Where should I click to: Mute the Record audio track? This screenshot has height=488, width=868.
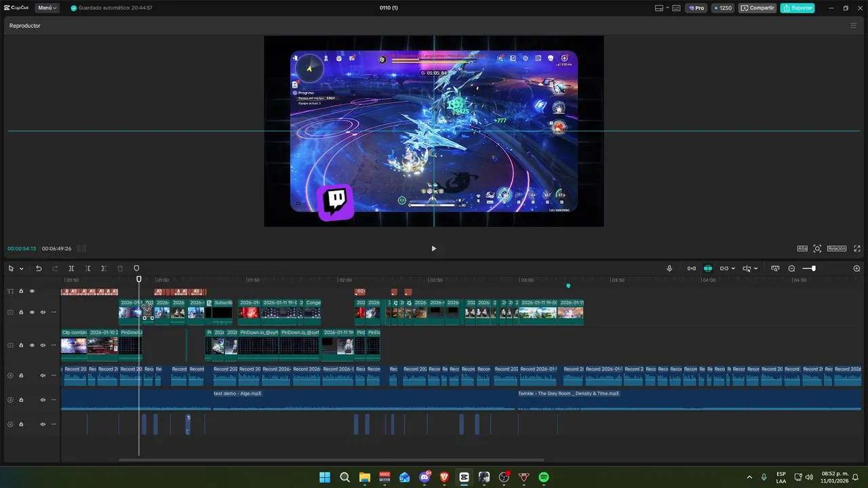tap(43, 375)
